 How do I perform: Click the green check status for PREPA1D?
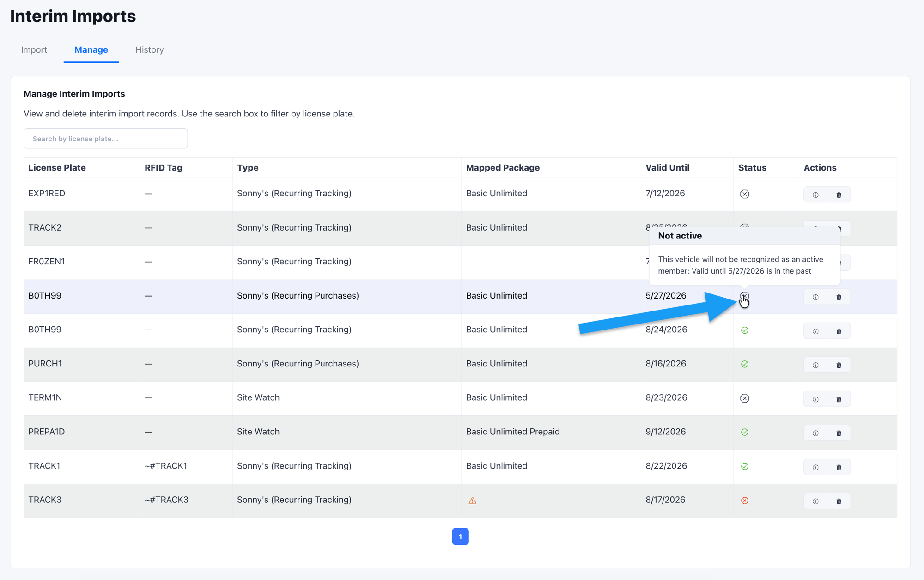tap(744, 433)
